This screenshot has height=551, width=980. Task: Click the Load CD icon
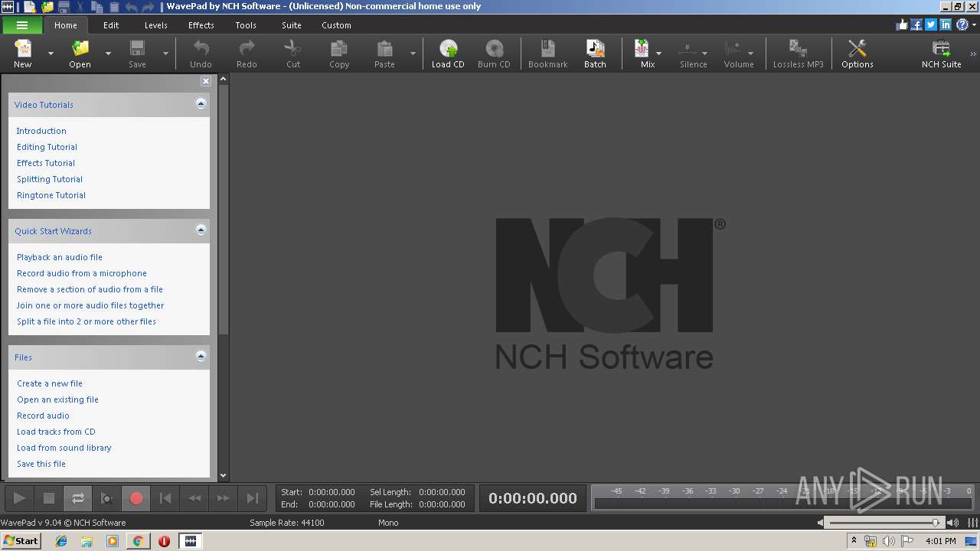pos(448,54)
